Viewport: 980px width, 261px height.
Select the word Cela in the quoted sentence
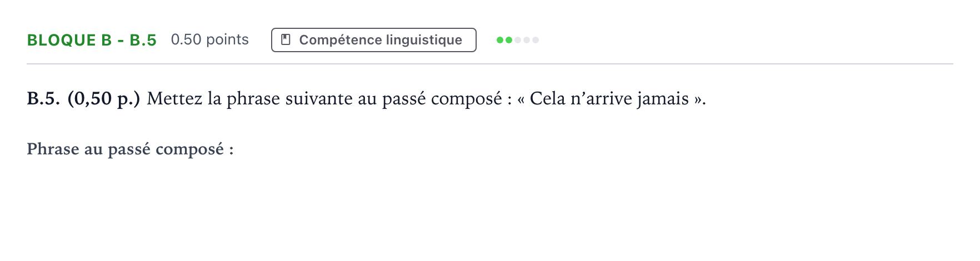547,99
